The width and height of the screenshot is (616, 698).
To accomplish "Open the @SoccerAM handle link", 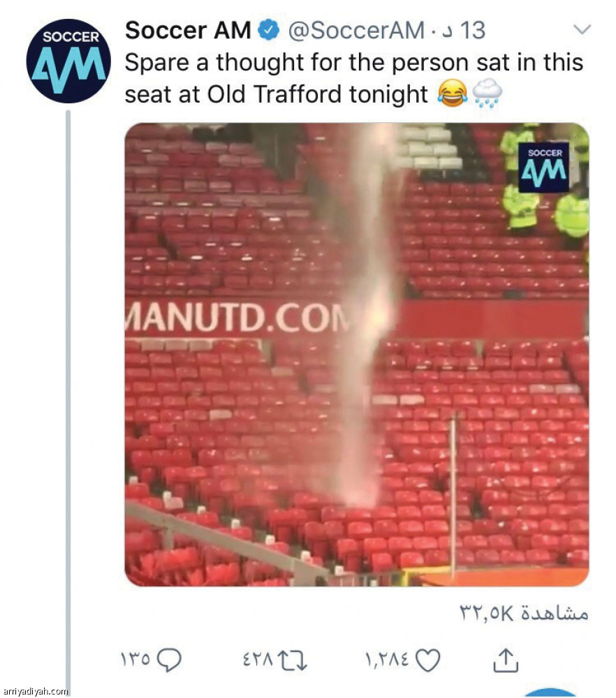I will (x=356, y=31).
